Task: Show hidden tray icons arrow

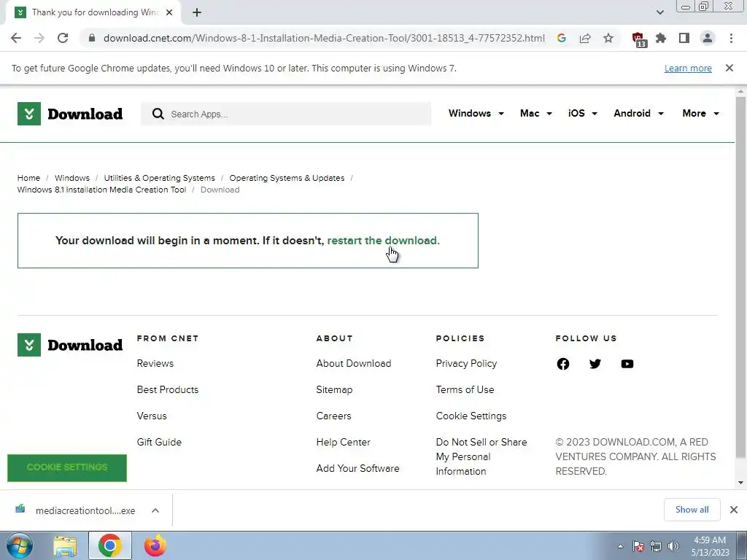Action: [620, 546]
